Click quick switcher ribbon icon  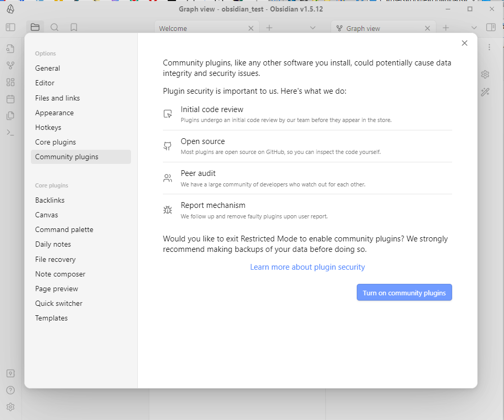tap(10, 49)
